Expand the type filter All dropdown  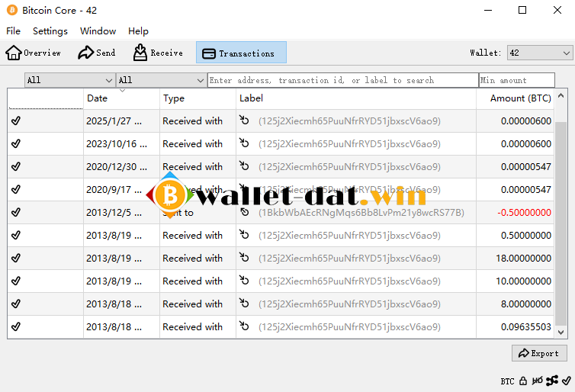[161, 80]
